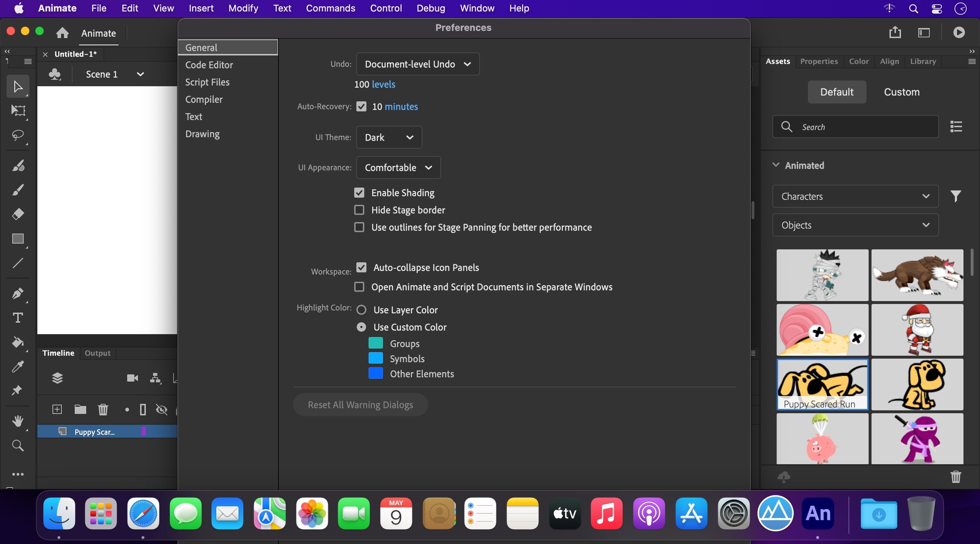Screen dimensions: 980x544
Task: Select the Eyedropper tool
Action: (18, 367)
